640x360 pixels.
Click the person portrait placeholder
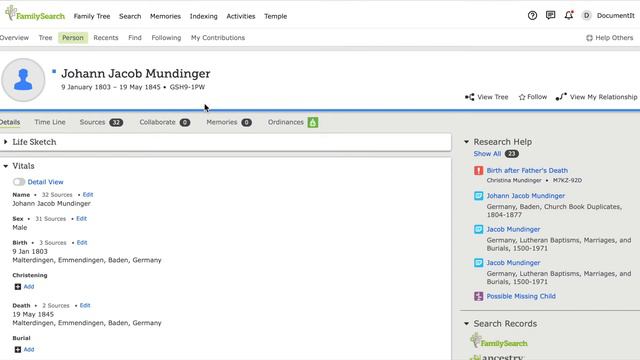pyautogui.click(x=23, y=80)
